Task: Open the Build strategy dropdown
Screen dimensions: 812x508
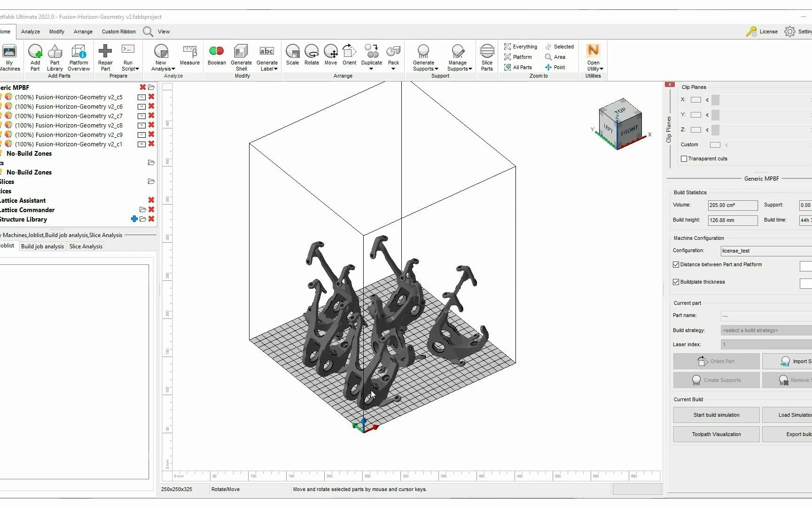Action: pos(765,330)
